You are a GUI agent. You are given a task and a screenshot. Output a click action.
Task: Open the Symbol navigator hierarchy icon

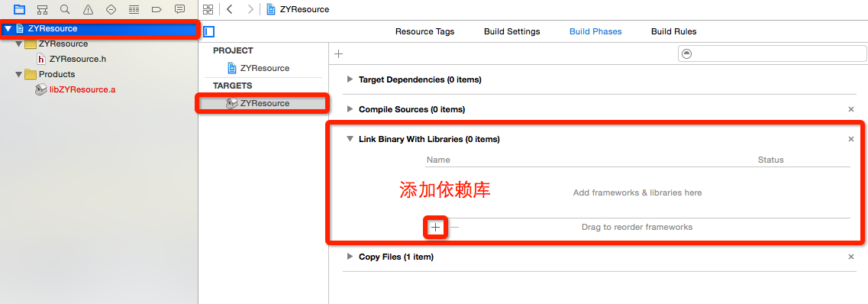(42, 9)
